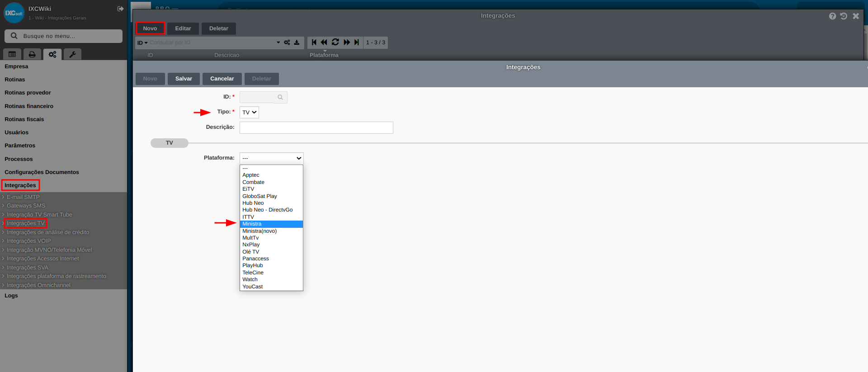
Task: Open the Rotinas menu
Action: point(15,80)
